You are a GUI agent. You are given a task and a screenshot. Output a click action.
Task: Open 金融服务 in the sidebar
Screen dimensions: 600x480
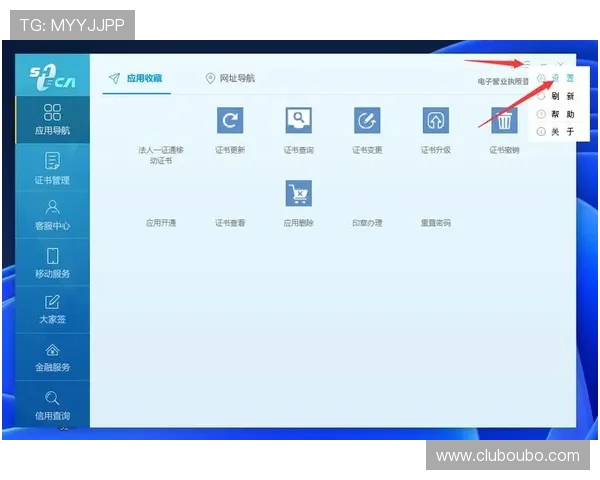(x=52, y=357)
